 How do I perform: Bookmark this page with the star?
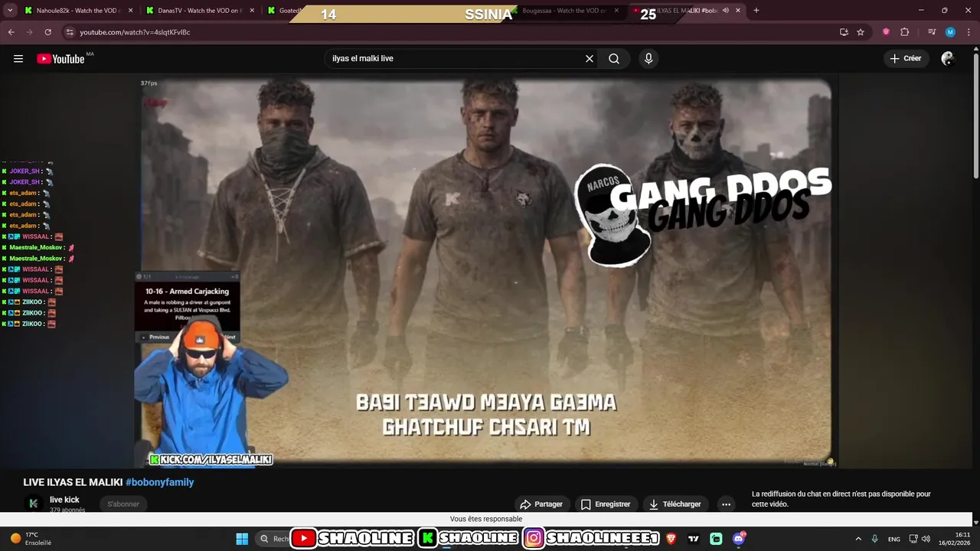click(861, 32)
